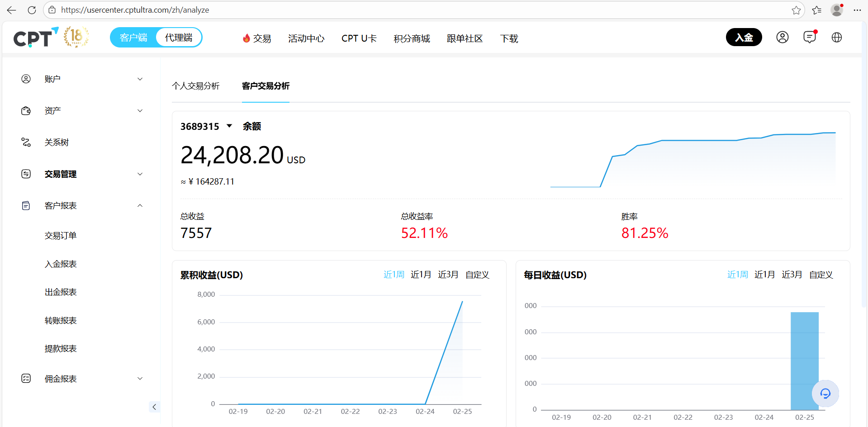
Task: Select 近1月 for 累积收益 chart
Action: point(421,275)
